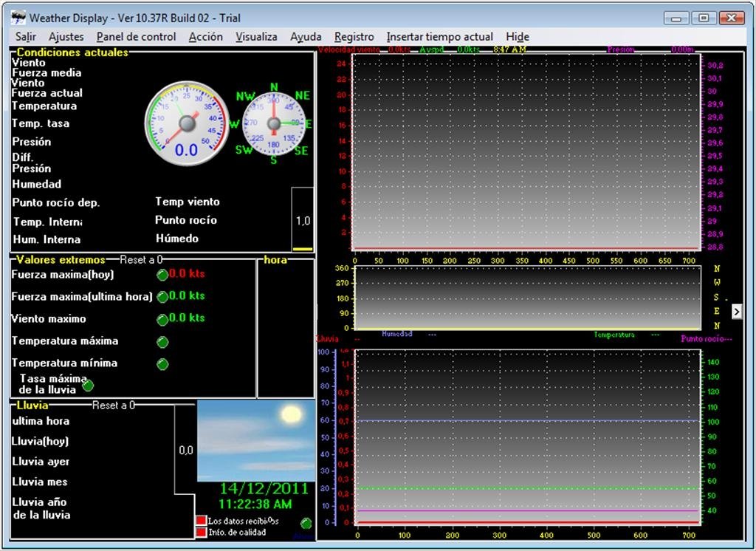The height and width of the screenshot is (551, 756).
Task: Click the clock time 11:22:38 AM
Action: click(x=255, y=504)
